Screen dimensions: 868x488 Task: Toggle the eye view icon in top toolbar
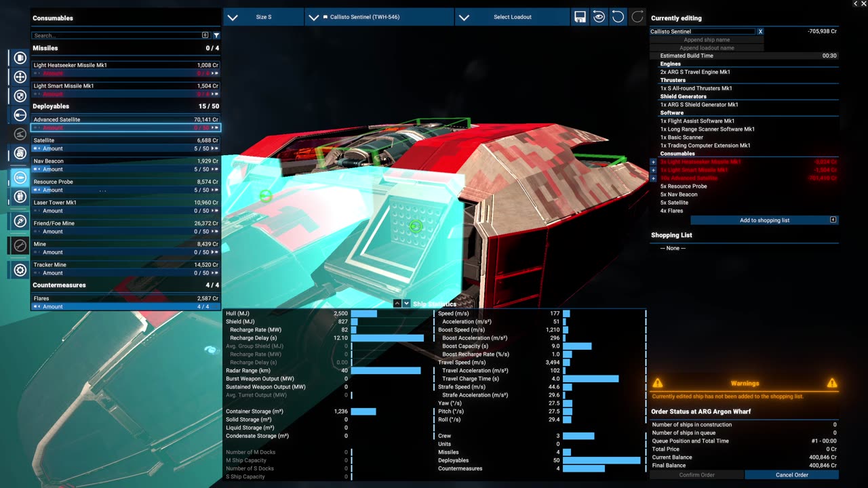pyautogui.click(x=599, y=17)
